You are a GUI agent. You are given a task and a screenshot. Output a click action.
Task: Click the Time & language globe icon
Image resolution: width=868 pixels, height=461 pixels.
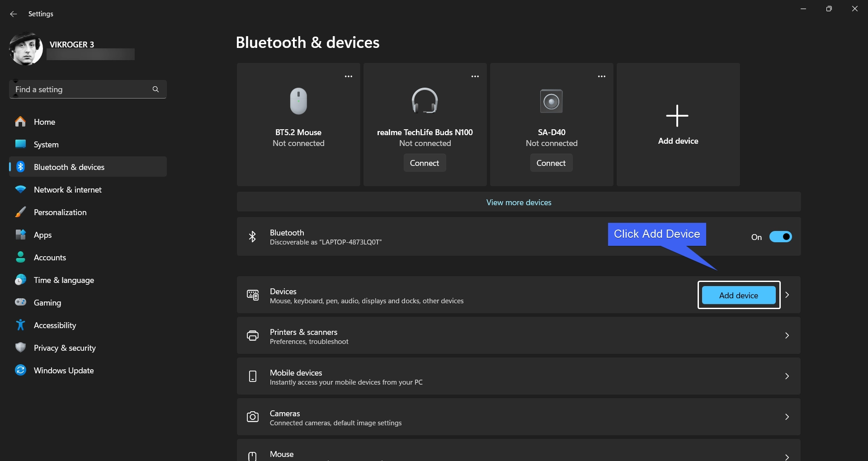[20, 280]
